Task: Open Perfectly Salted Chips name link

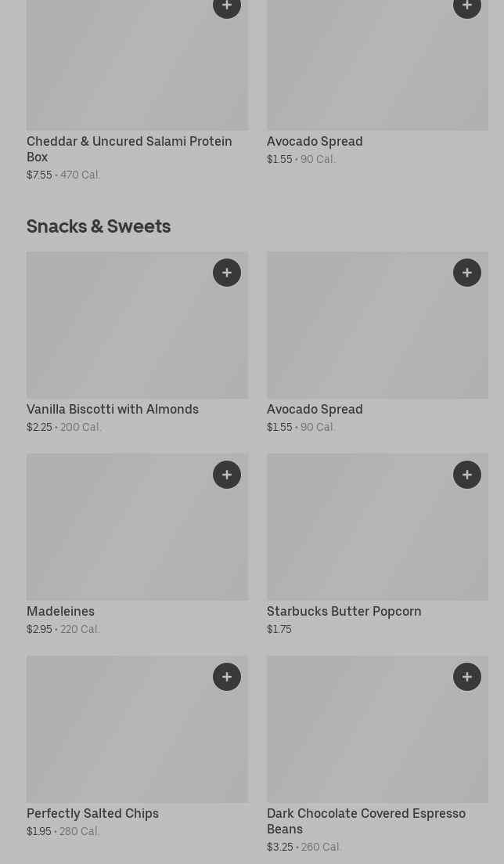Action: (x=92, y=813)
